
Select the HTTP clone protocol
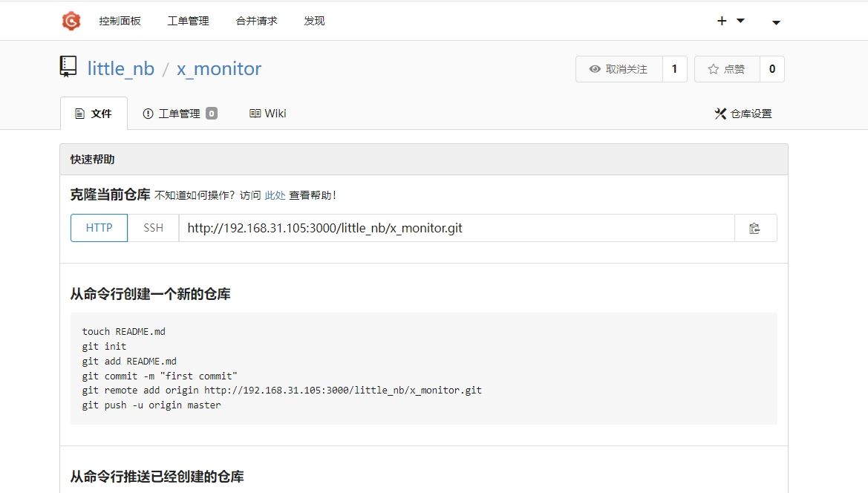[x=99, y=228]
